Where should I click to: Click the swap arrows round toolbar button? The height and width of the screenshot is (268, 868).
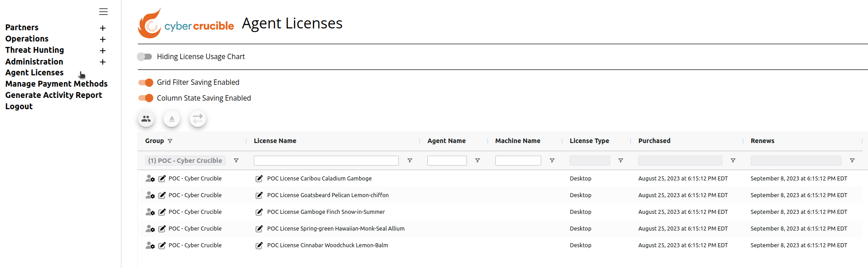[198, 119]
